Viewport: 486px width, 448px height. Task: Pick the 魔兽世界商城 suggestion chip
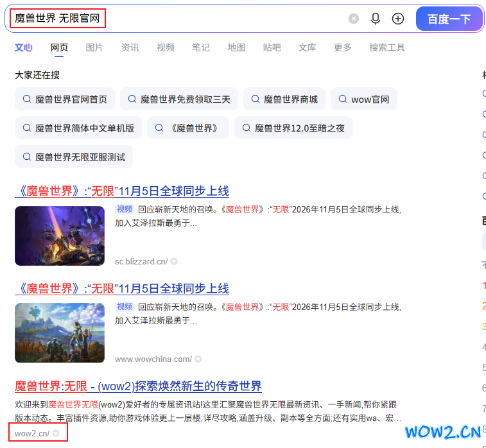(284, 99)
